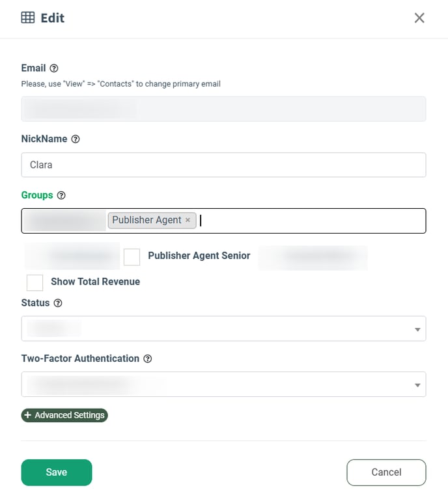Cancel editing the user
Viewport: 448px width, 501px height.
click(x=386, y=472)
